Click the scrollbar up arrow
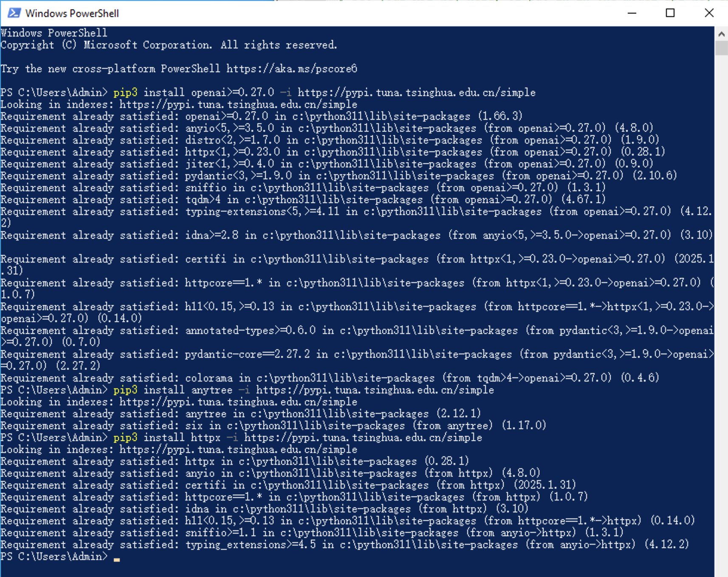728x577 pixels. point(721,34)
